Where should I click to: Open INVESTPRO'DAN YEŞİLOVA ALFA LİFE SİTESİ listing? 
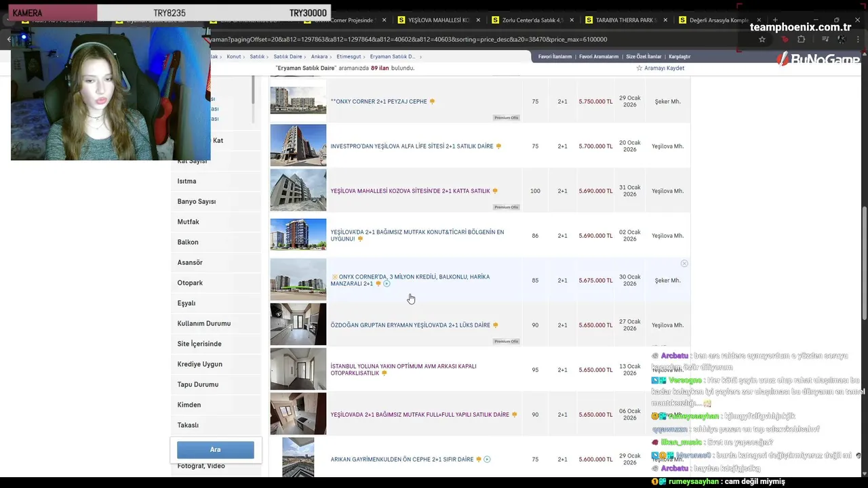tap(412, 146)
